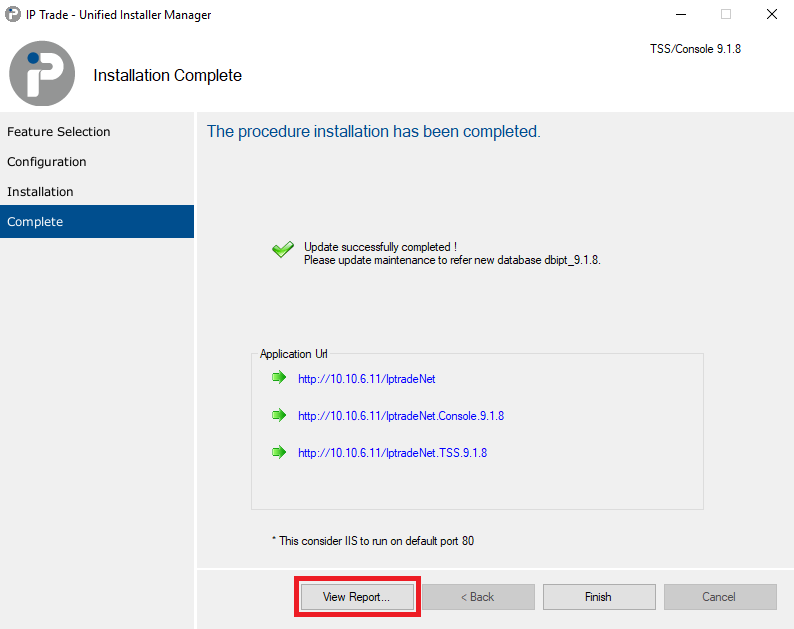Viewport: 794px width, 629px height.
Task: Open the IptradeNet.Console.9.1.8 URL link
Action: (401, 416)
